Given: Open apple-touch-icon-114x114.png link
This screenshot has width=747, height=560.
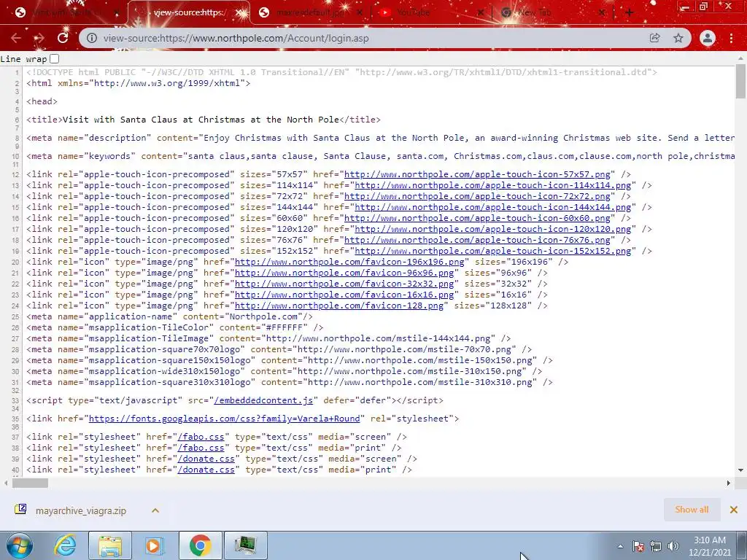Looking at the screenshot, I should [492, 185].
